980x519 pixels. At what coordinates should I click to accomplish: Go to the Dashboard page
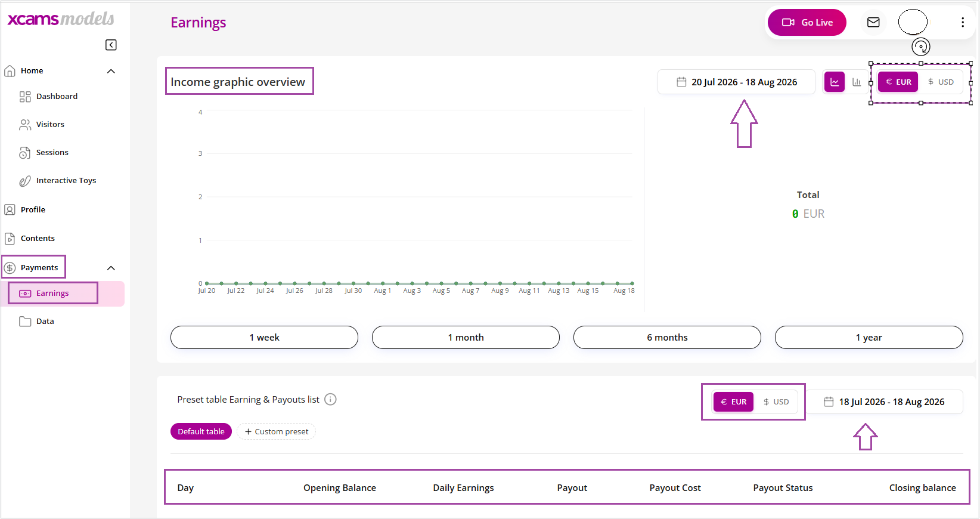[x=57, y=96]
